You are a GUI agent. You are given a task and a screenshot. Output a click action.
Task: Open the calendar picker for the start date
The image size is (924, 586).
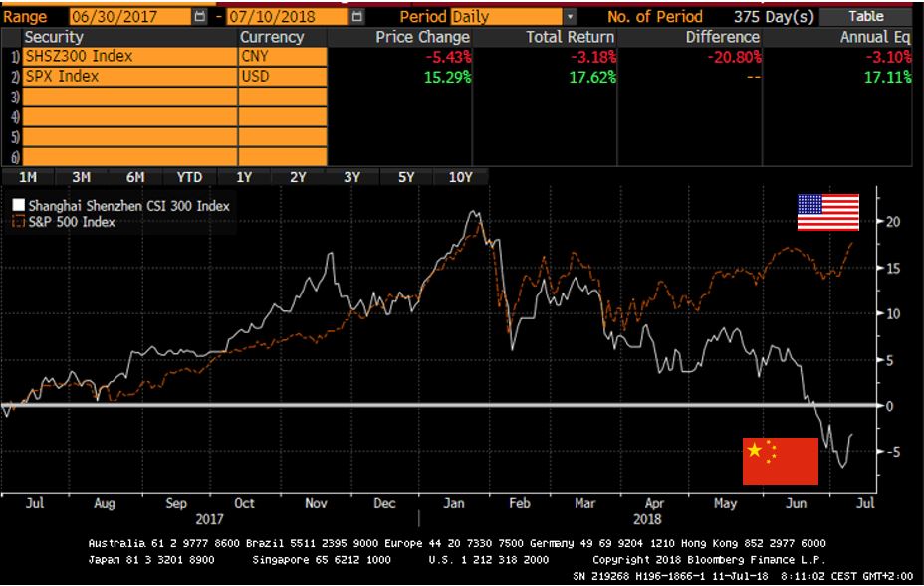point(200,17)
